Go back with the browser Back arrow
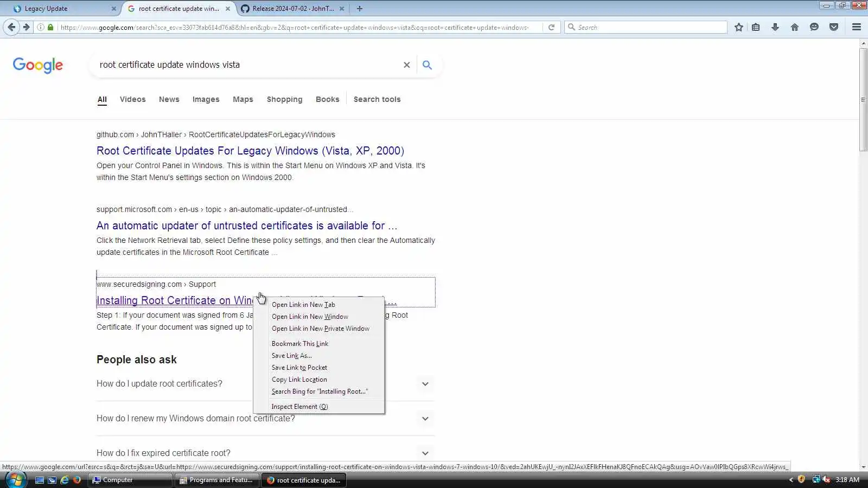The image size is (868, 488). 11,27
